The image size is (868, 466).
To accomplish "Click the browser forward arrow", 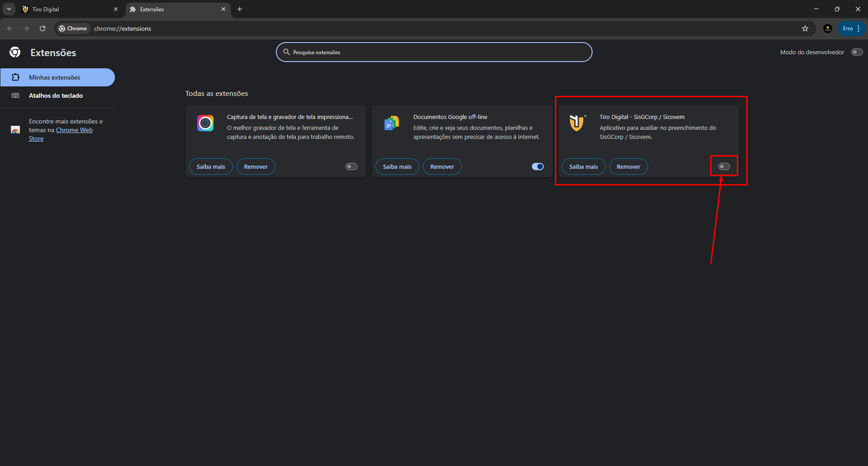I will [x=26, y=29].
